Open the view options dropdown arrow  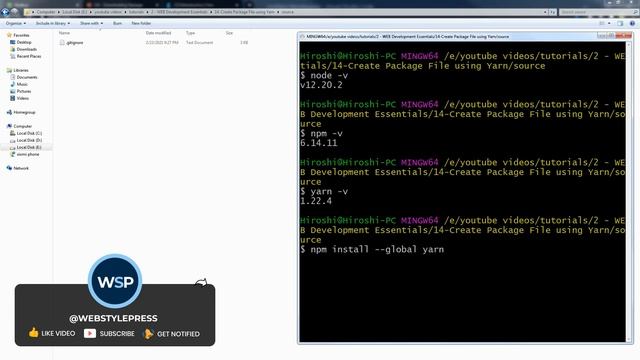(609, 23)
